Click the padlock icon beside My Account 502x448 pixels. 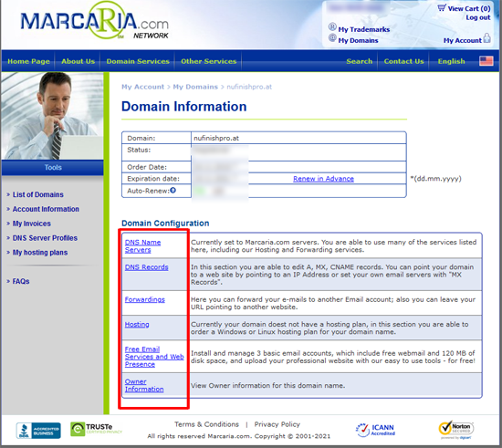click(487, 37)
